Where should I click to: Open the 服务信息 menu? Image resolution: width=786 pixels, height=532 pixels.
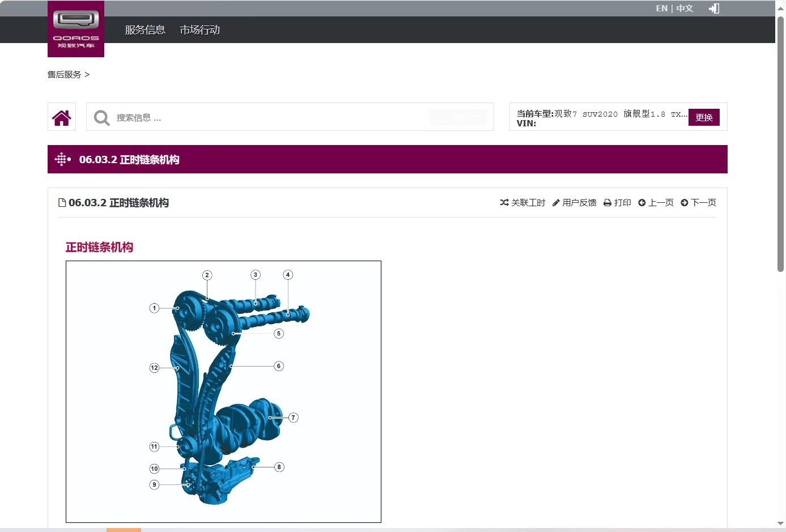coord(145,30)
